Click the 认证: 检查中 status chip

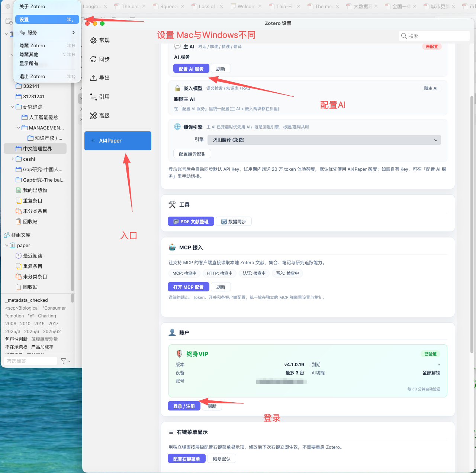click(x=254, y=273)
